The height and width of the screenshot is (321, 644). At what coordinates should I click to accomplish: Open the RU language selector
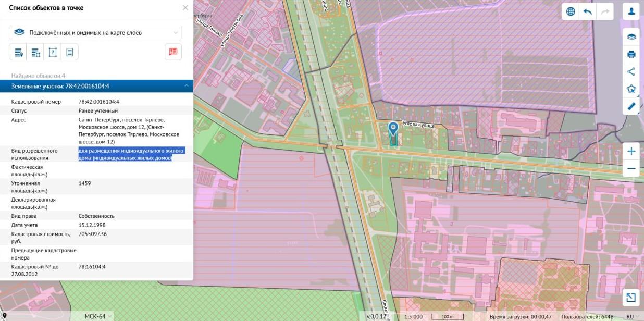coord(633,316)
